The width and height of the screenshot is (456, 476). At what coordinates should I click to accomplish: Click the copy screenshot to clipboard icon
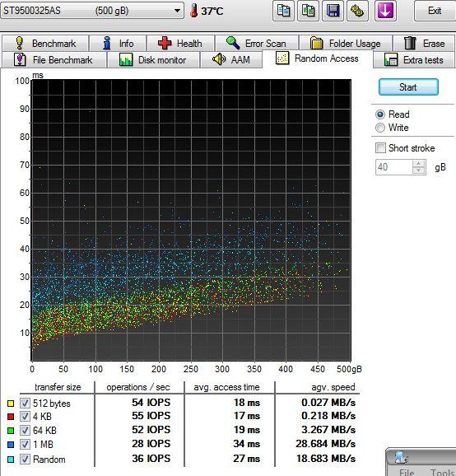pyautogui.click(x=308, y=11)
